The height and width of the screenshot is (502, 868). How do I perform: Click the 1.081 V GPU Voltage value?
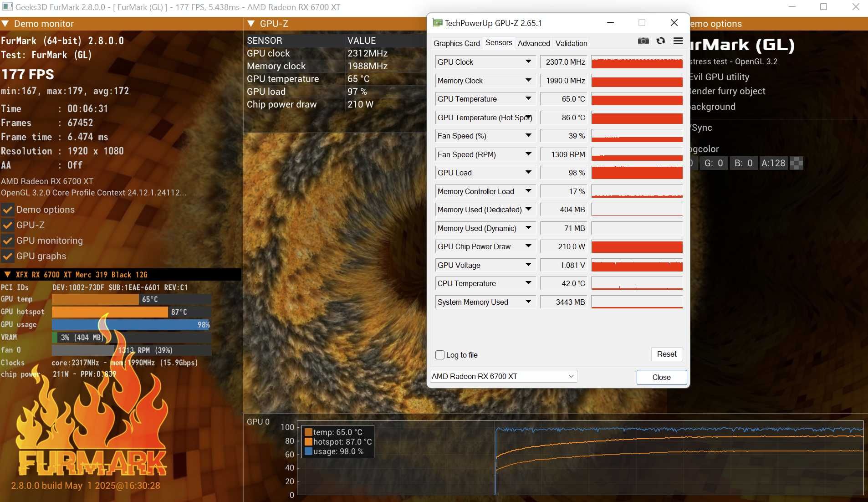pos(564,265)
